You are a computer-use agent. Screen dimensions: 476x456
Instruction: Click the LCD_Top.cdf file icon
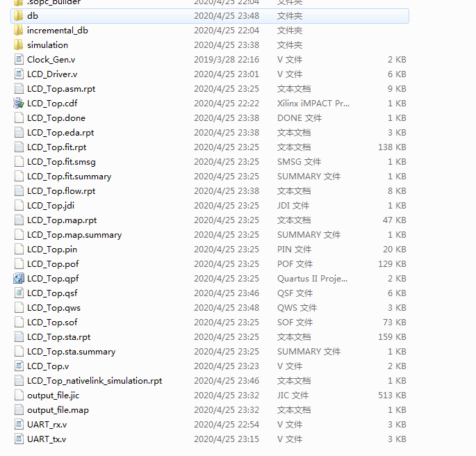coord(19,103)
